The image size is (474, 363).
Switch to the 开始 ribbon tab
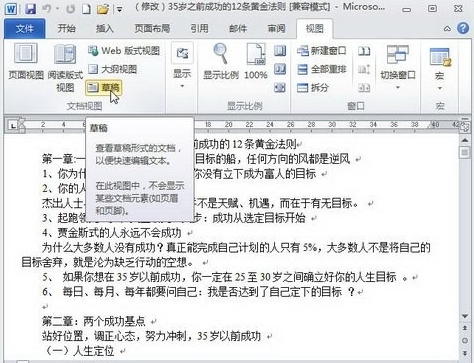[x=66, y=29]
